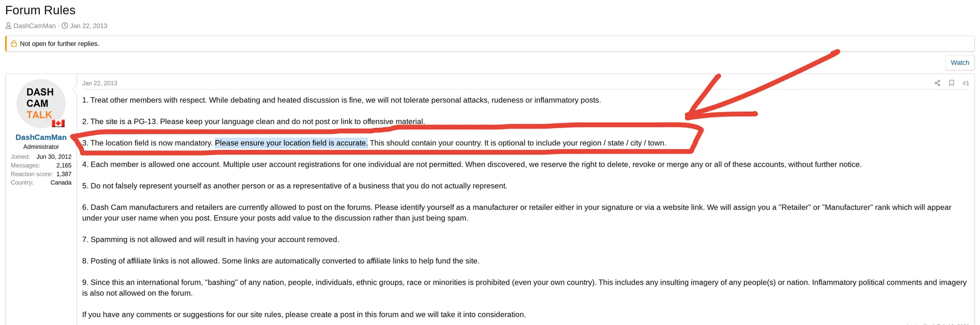Click the post timestamp Jan 22, 2013
Viewport: 980px width, 325px height.
pos(100,83)
